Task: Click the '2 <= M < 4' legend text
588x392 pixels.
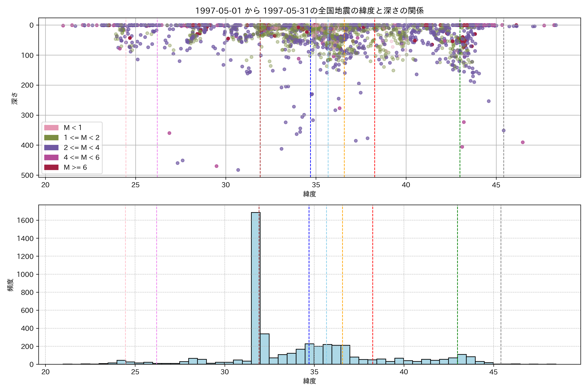Action: [82, 148]
